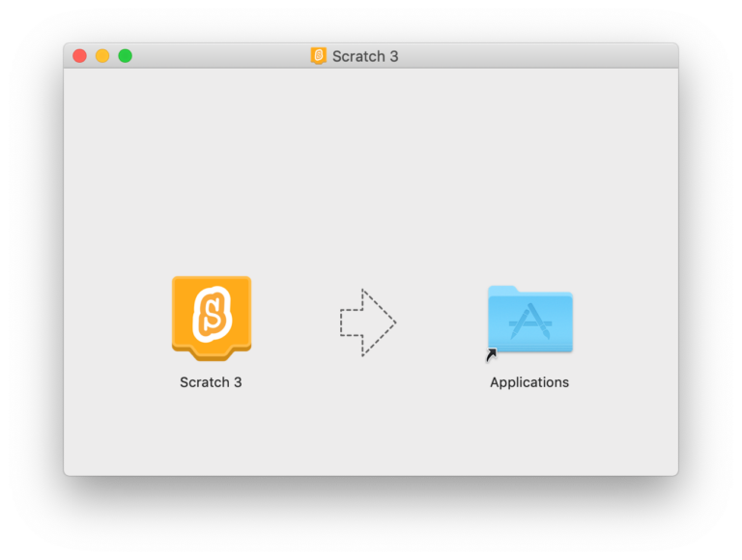Click the white S inside the Scratch logo
Image resolution: width=742 pixels, height=560 pixels.
(211, 313)
